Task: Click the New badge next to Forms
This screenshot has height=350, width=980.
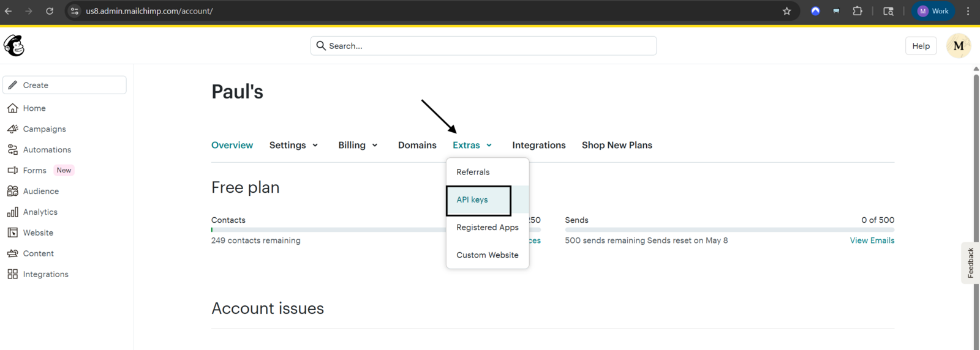Action: pos(64,170)
